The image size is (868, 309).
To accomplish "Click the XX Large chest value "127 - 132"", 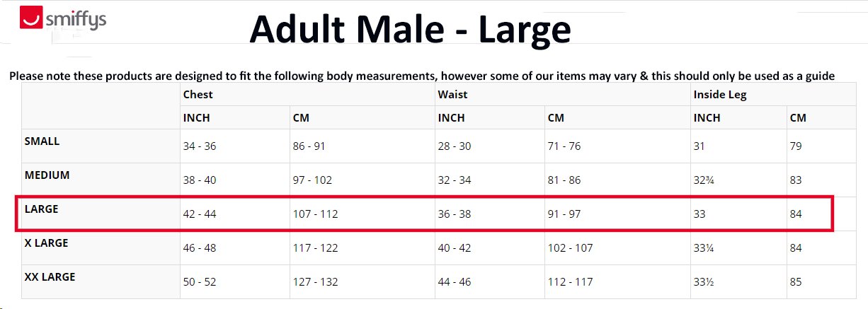I will click(315, 282).
